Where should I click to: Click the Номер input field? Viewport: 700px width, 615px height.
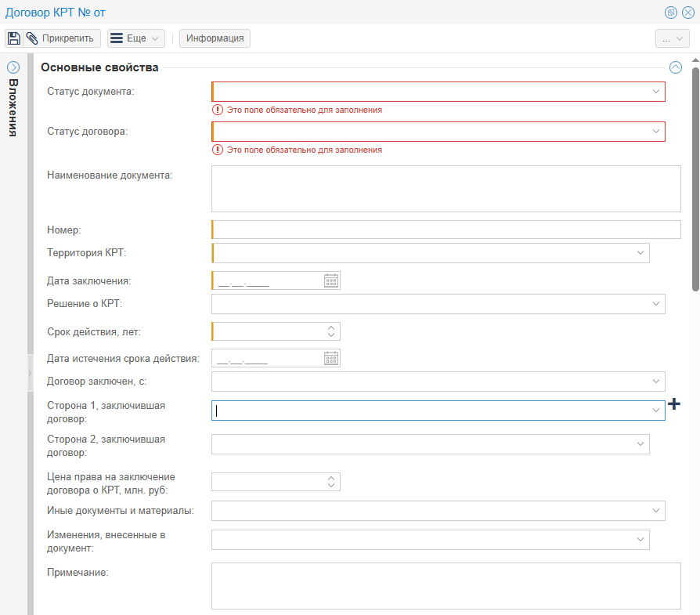446,230
